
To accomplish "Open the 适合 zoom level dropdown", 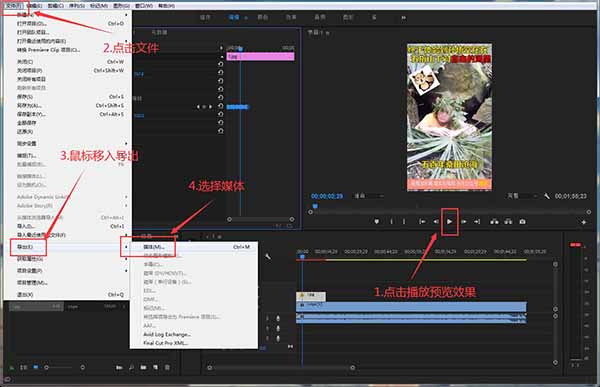I will click(x=369, y=196).
